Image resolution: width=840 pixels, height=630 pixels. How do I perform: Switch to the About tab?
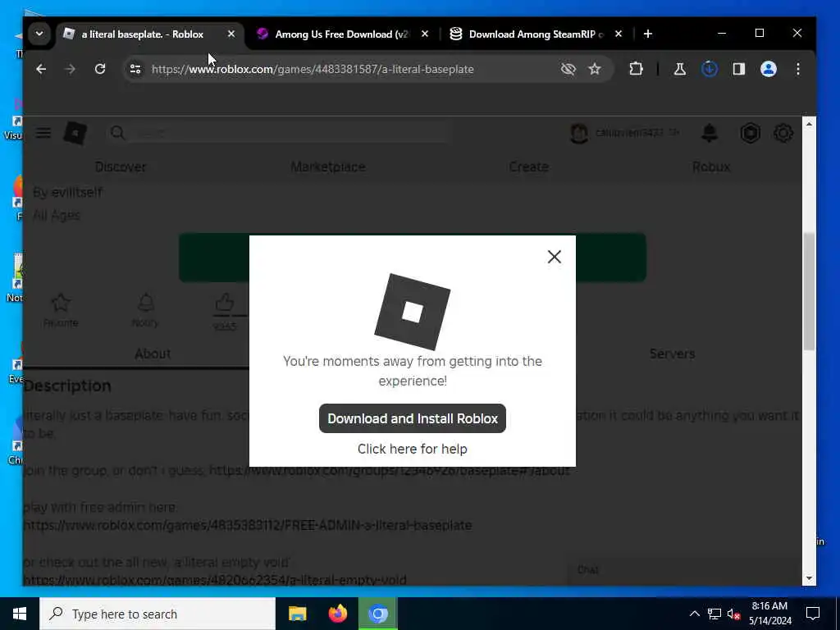(x=153, y=354)
